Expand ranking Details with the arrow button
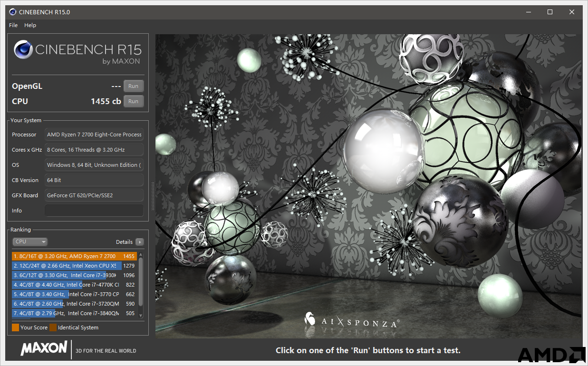This screenshot has height=366, width=588. coord(139,241)
